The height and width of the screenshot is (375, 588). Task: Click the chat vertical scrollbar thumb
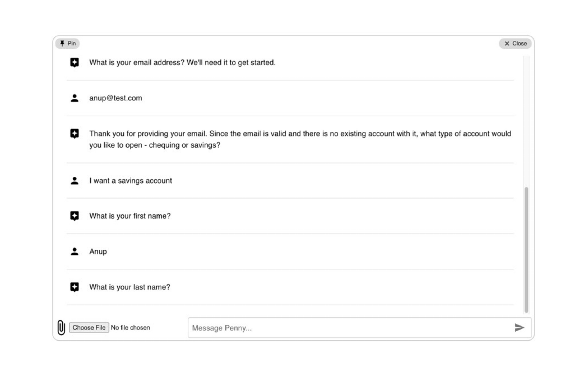click(x=526, y=250)
